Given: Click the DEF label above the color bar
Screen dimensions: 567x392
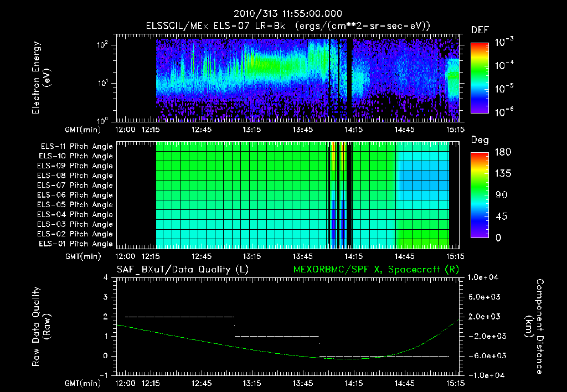Looking at the screenshot, I should (x=480, y=30).
